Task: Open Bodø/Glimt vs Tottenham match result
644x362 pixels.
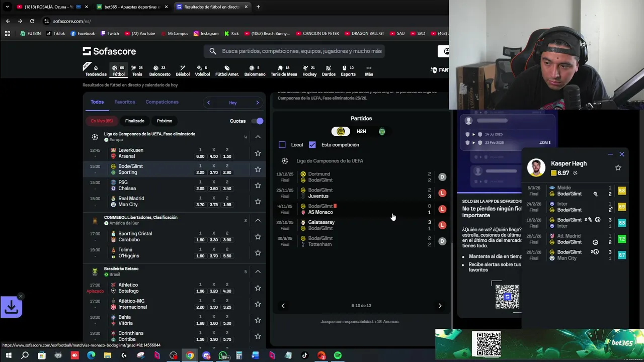Action: (x=361, y=241)
